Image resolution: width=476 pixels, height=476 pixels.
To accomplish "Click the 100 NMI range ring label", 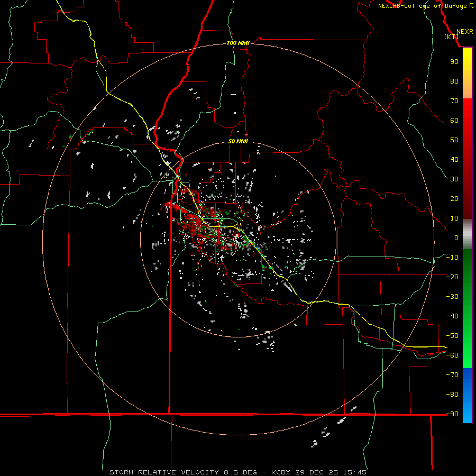I will pyautogui.click(x=238, y=43).
